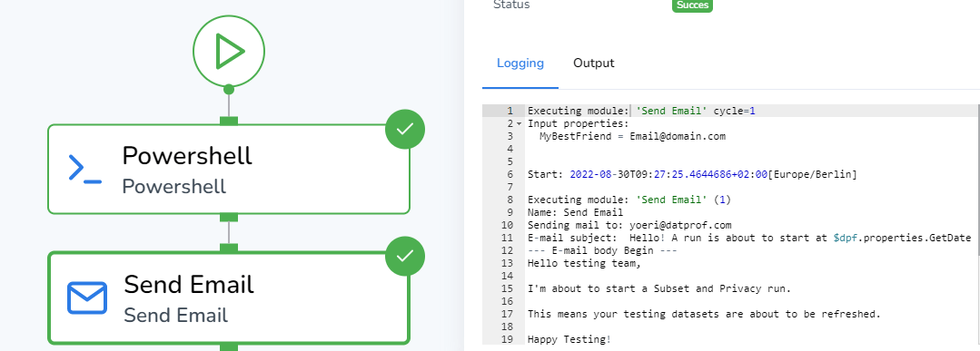This screenshot has width=980, height=351.
Task: Click 'MyBestFriend = Email@domain.com' log line
Action: [632, 136]
